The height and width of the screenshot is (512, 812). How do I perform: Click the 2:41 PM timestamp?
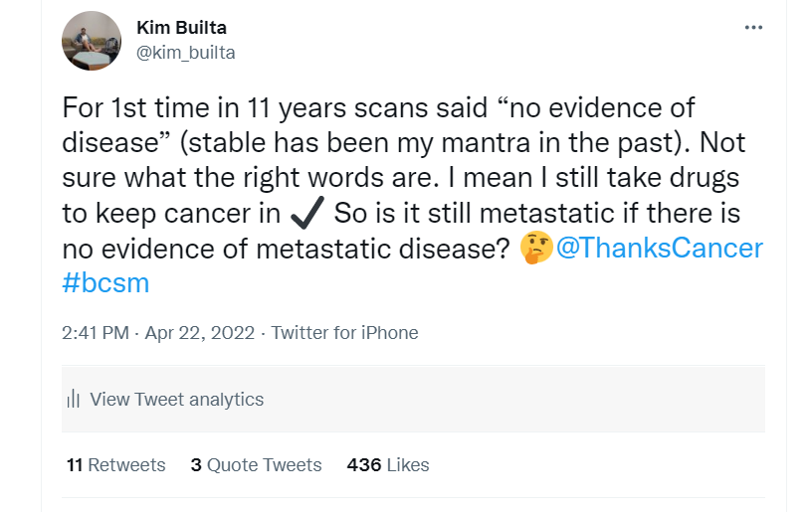point(97,333)
